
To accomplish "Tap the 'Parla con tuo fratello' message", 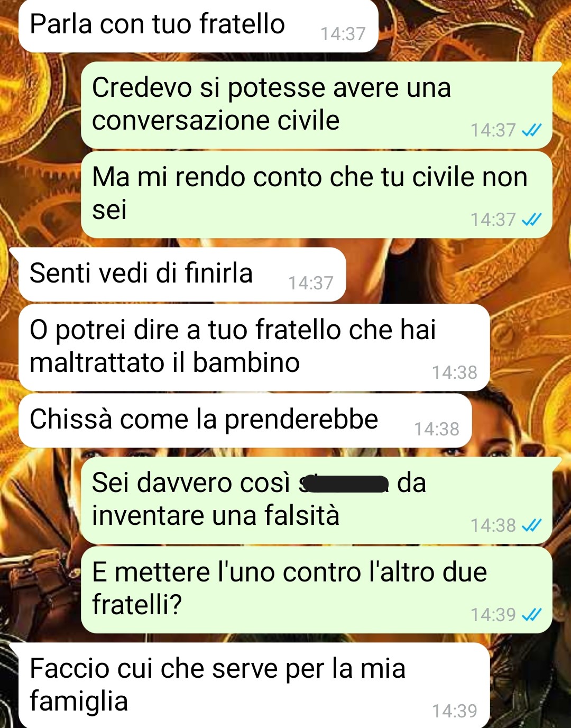I will 198,25.
